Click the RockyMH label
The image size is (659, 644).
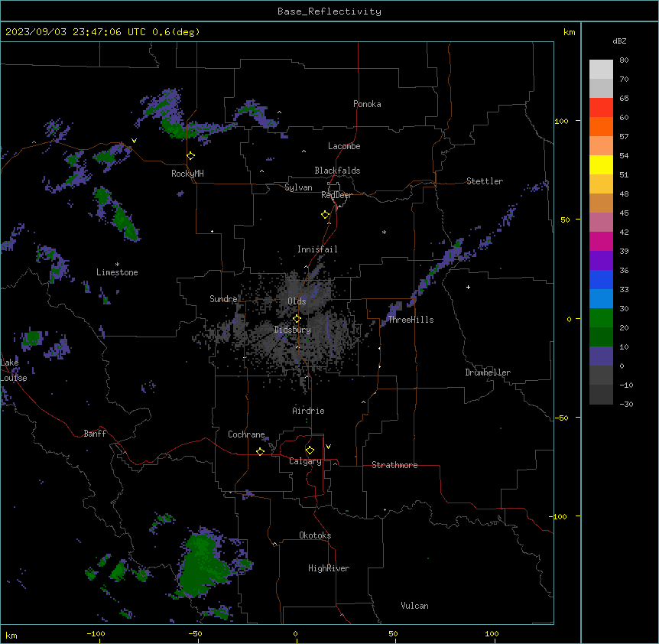(187, 174)
